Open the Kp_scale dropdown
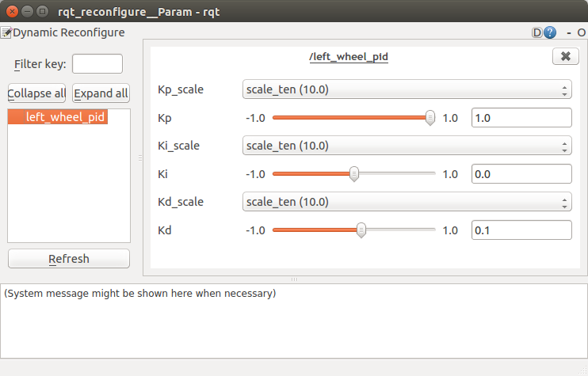Viewport: 588px width, 376px height. pos(407,89)
